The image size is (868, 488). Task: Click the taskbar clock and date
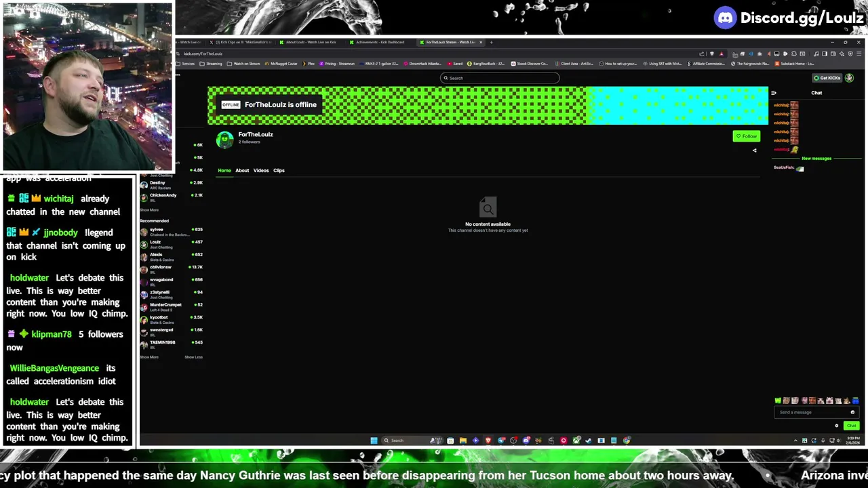point(852,441)
